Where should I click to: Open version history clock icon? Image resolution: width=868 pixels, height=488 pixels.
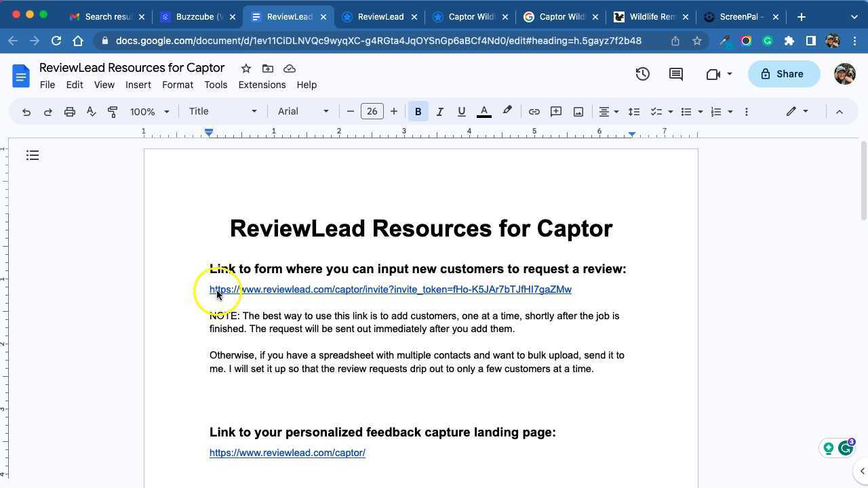(x=642, y=74)
